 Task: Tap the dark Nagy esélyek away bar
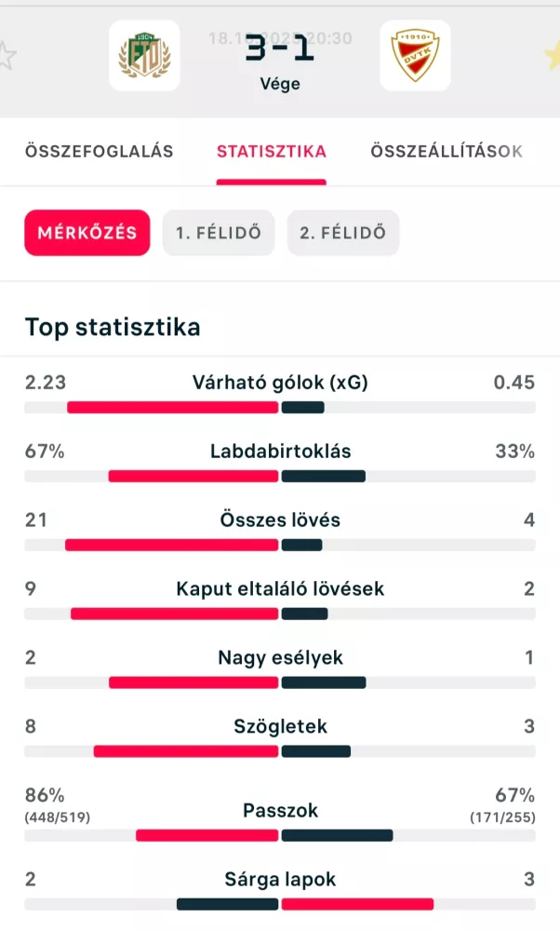pyautogui.click(x=324, y=682)
